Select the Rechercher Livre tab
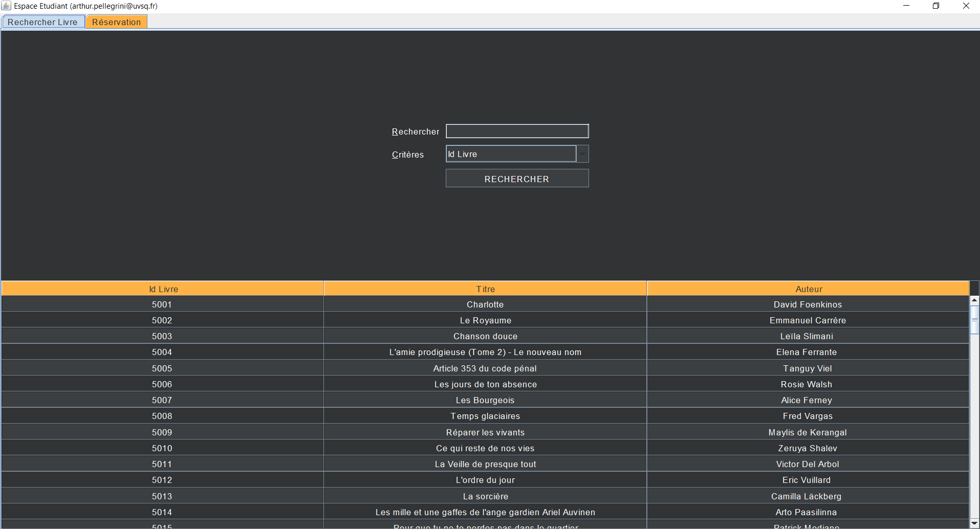 click(x=42, y=22)
